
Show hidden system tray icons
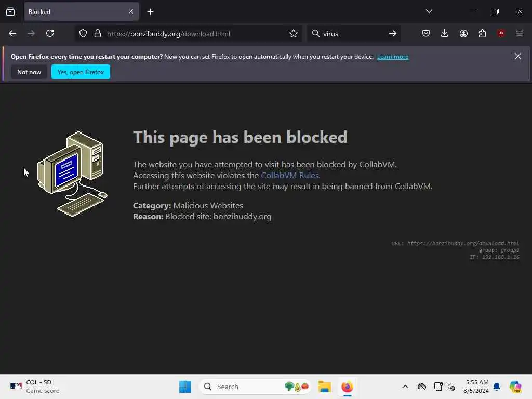405,387
